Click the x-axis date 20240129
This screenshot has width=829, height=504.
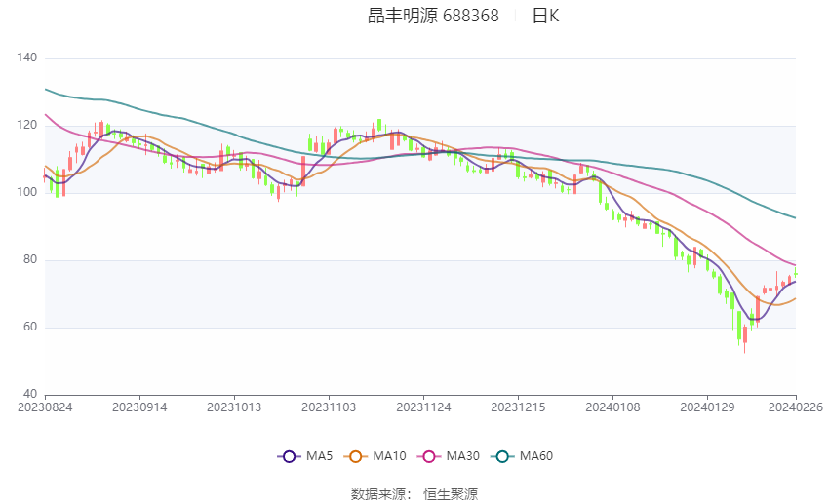707,407
